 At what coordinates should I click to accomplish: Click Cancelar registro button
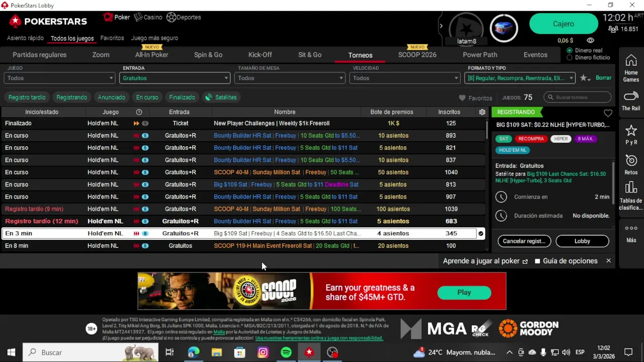[524, 241]
